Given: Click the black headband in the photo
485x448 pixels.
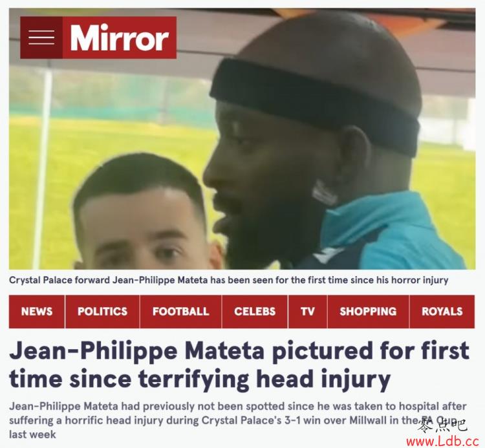Looking at the screenshot, I should click(315, 107).
